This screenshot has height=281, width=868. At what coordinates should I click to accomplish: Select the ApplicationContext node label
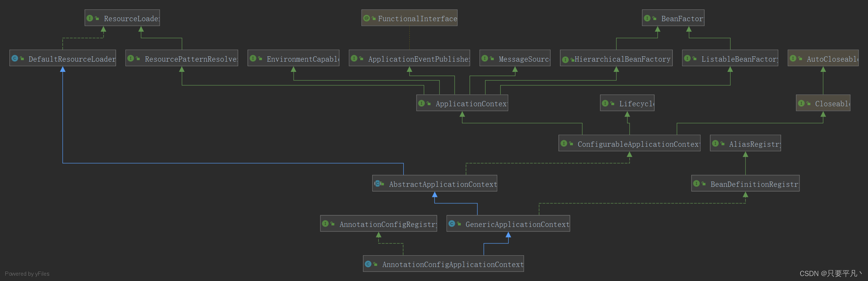[471, 104]
